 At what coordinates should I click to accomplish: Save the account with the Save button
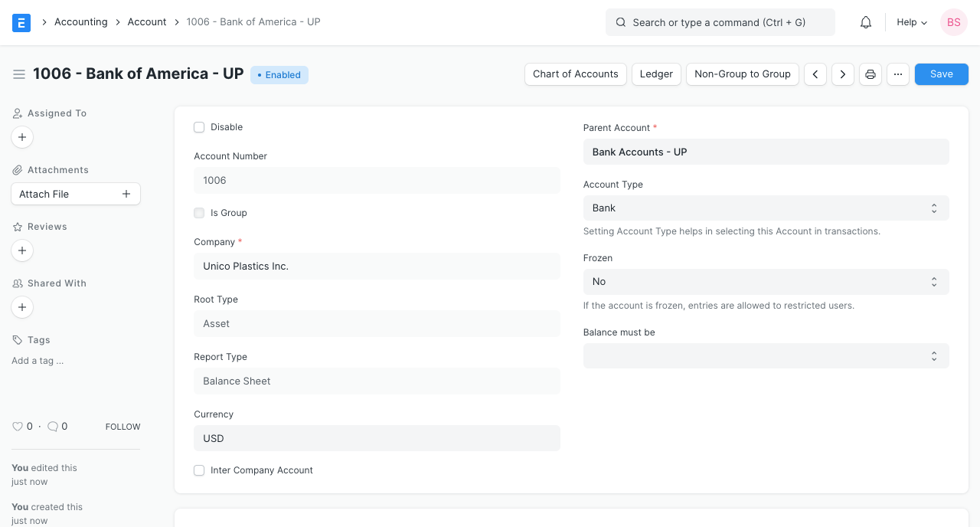[x=941, y=74]
